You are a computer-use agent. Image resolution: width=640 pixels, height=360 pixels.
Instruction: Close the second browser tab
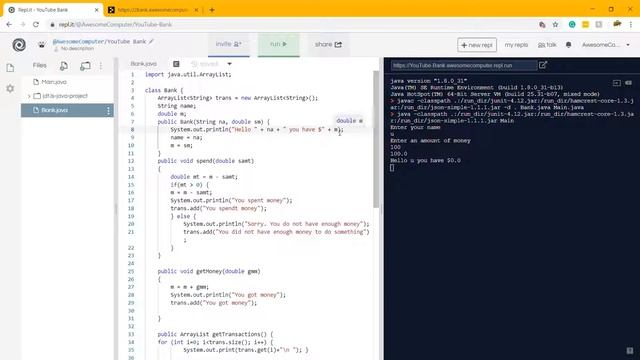coord(196,10)
